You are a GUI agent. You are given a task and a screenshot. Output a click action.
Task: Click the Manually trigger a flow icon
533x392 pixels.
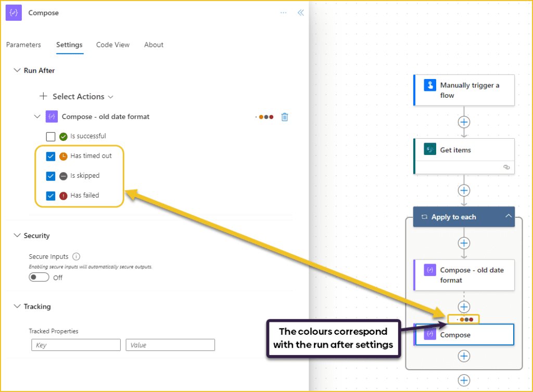[429, 85]
